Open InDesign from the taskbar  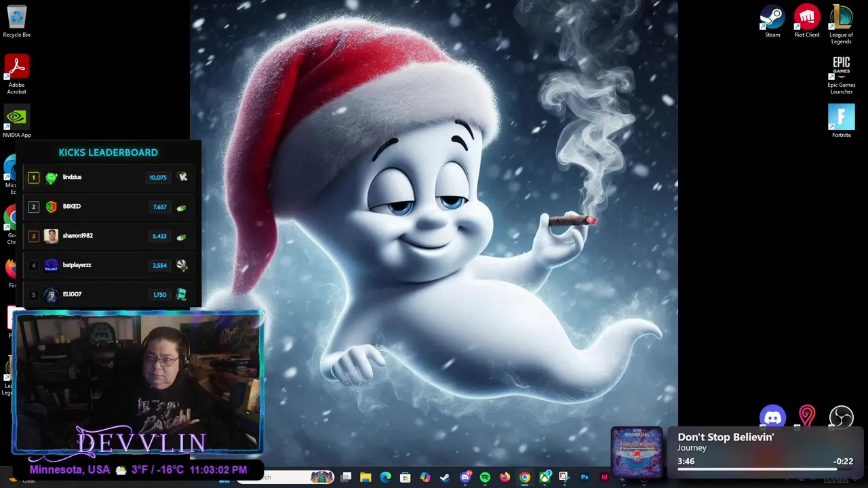[604, 477]
